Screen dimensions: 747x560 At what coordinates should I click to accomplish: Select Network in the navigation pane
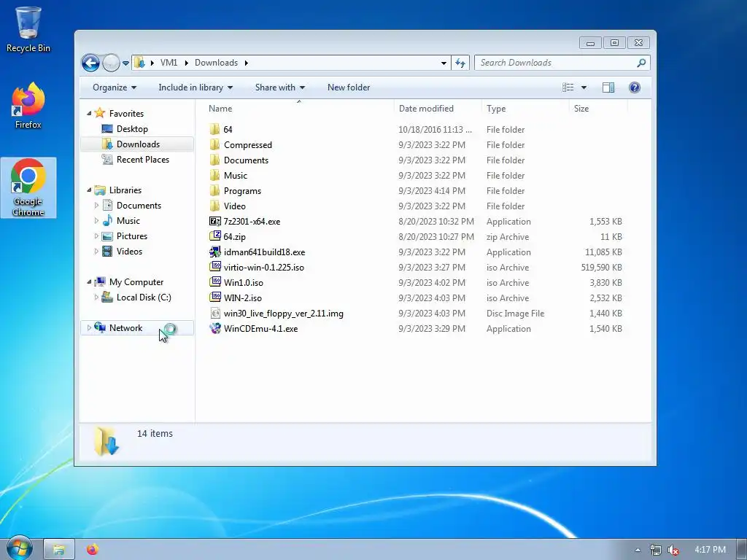click(x=125, y=327)
